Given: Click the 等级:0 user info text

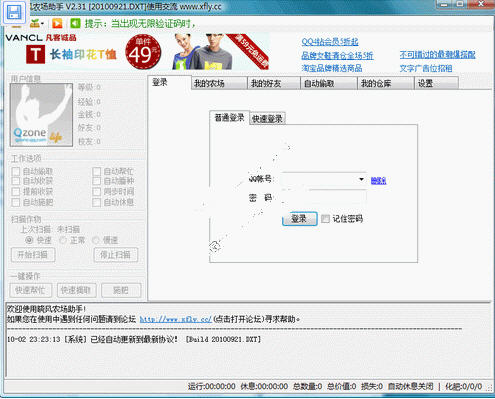Looking at the screenshot, I should pos(89,87).
